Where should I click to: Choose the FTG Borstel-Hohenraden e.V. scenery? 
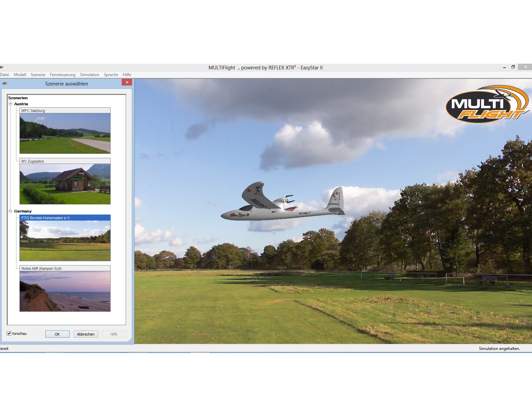[65, 240]
